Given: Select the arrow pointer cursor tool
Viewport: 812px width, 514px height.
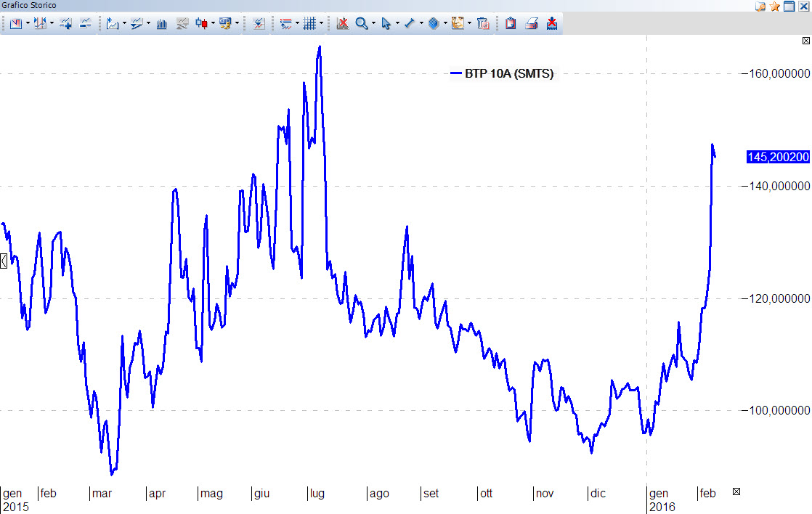Looking at the screenshot, I should click(386, 24).
